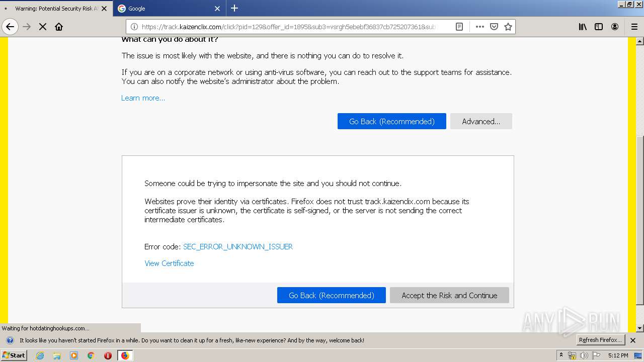
Task: Click the page vertical scrollbar thumb
Action: tap(640, 220)
